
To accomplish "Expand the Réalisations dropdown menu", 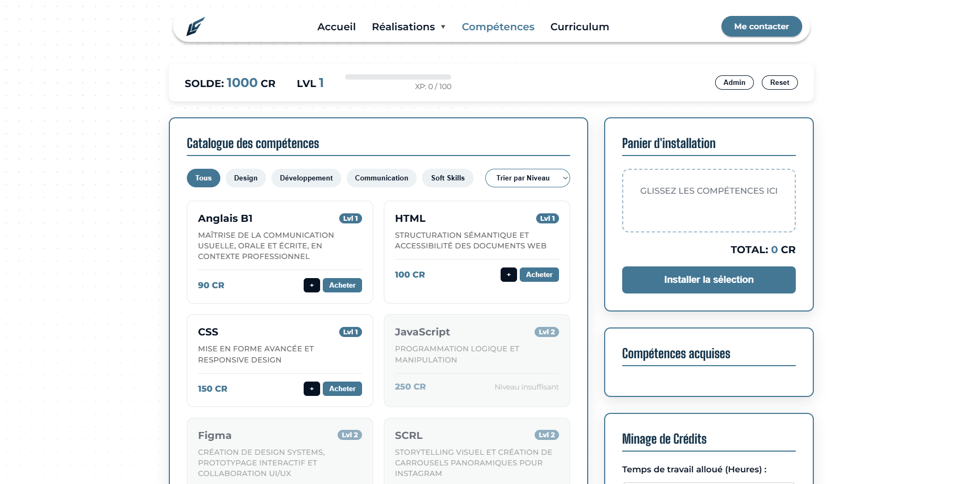I will [408, 27].
